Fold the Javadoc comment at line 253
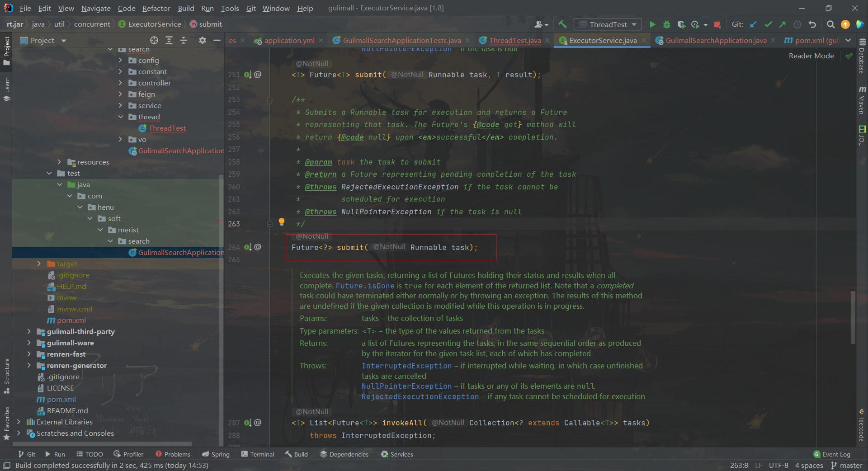The height and width of the screenshot is (471, 868). 270,100
